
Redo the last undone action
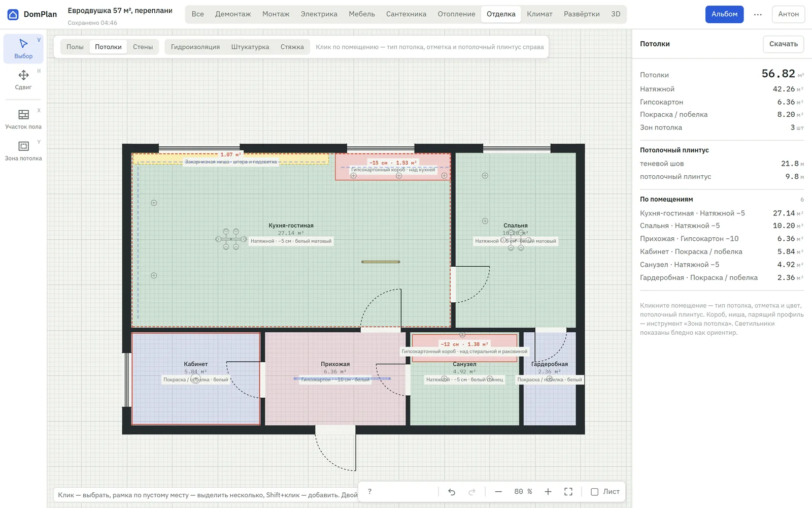click(472, 492)
